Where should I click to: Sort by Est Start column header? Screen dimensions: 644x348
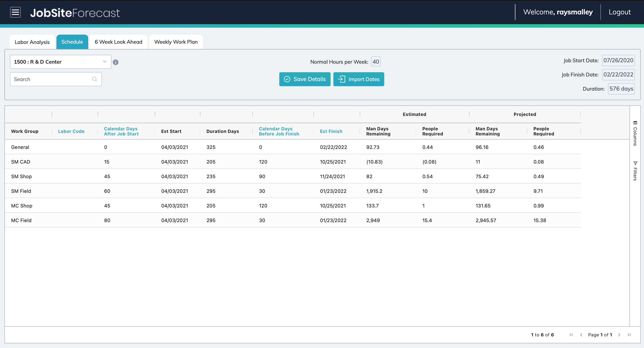click(x=171, y=131)
